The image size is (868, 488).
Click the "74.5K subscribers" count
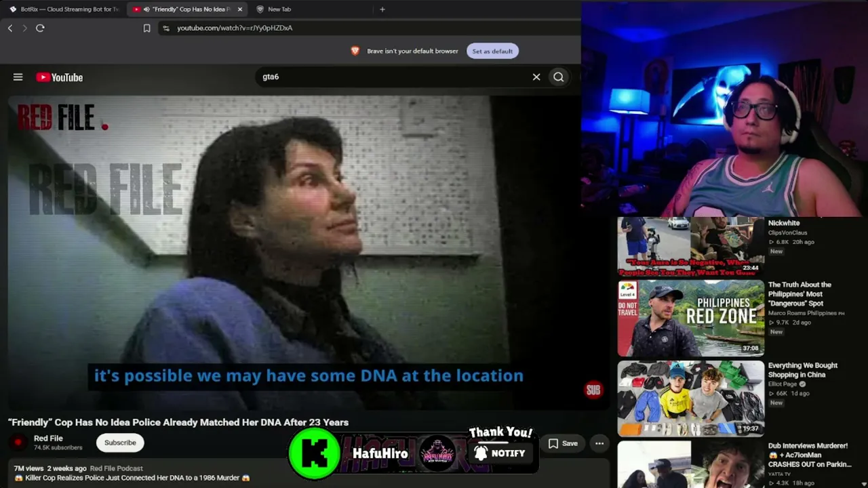pyautogui.click(x=58, y=448)
